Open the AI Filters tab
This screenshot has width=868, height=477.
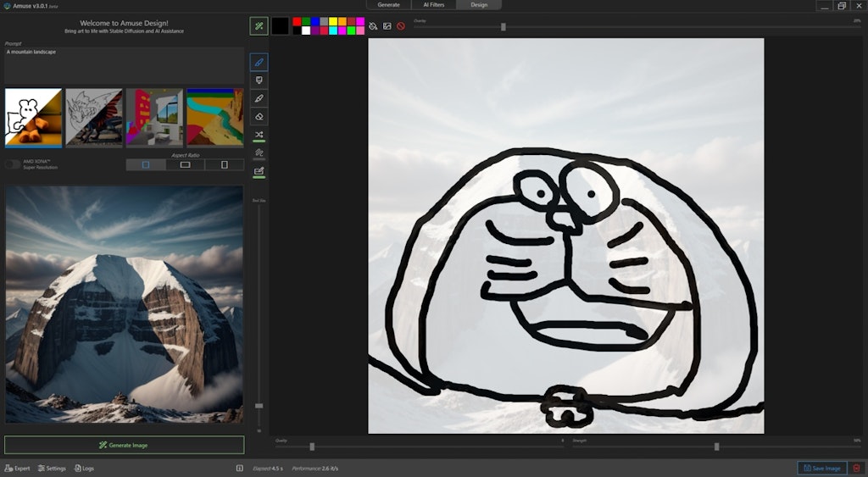pos(434,5)
